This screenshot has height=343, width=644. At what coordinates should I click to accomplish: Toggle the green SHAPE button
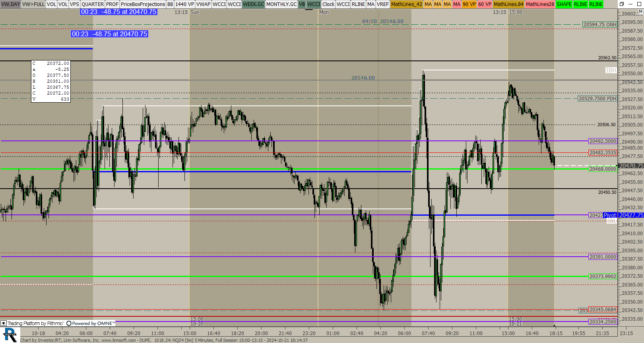coord(564,4)
